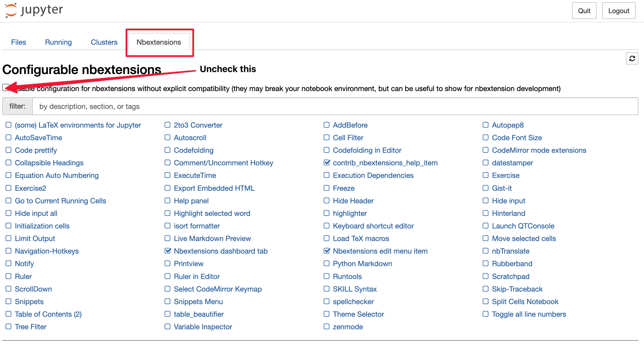Select the datestamper link
The height and width of the screenshot is (353, 644).
pyautogui.click(x=513, y=163)
